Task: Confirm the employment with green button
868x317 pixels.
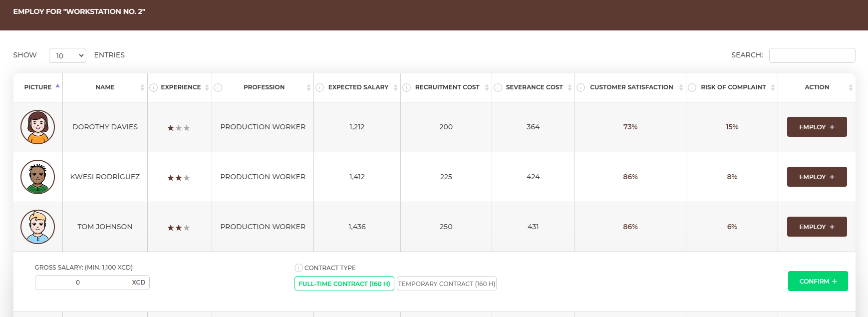Action: (x=818, y=281)
